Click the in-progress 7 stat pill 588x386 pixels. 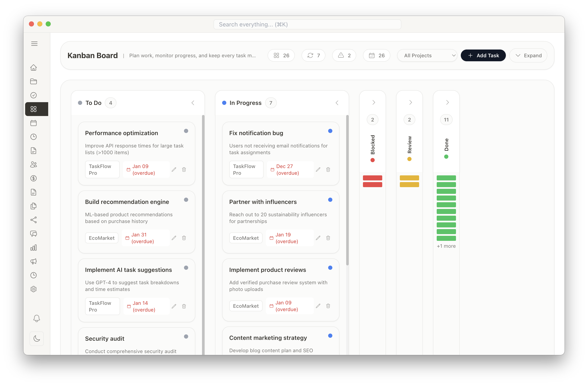click(313, 55)
